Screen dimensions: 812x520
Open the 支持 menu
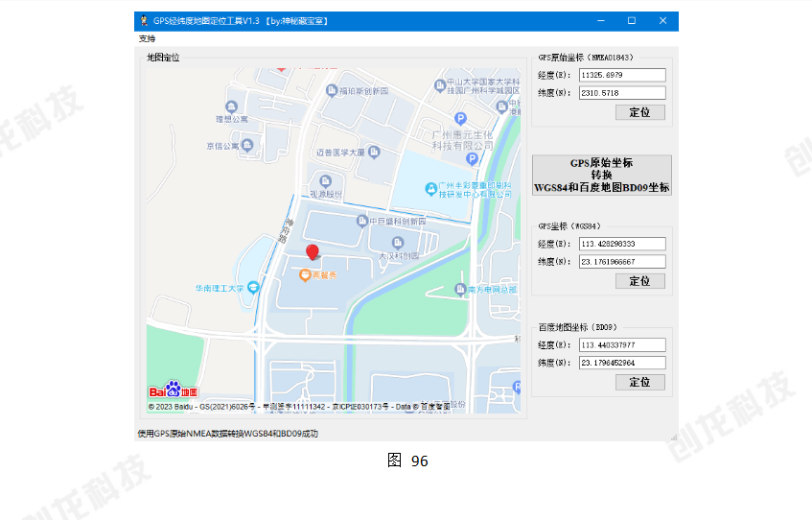point(147,38)
